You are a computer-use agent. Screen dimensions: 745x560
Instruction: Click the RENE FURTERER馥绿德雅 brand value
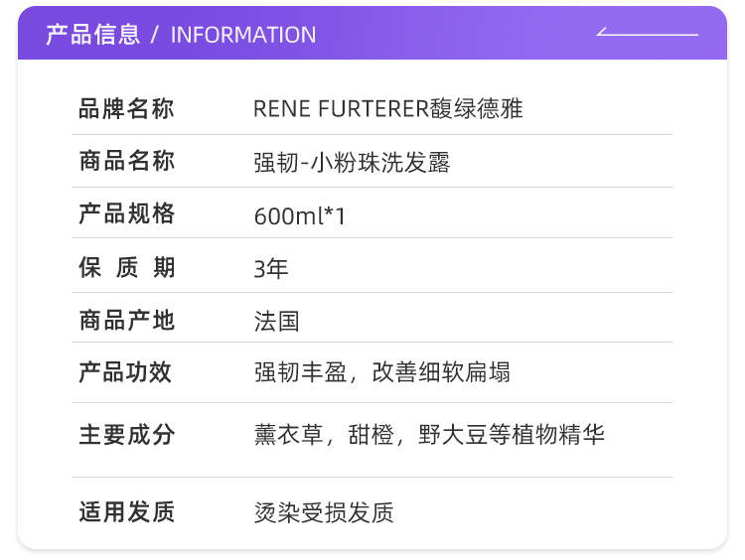(388, 109)
